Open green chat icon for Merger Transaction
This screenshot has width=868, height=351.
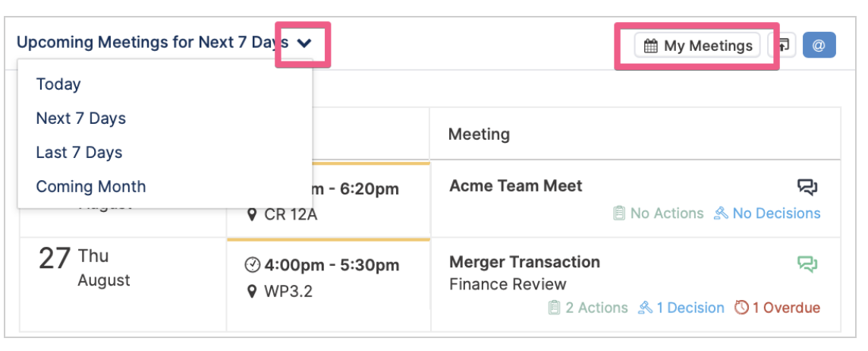coord(807,264)
